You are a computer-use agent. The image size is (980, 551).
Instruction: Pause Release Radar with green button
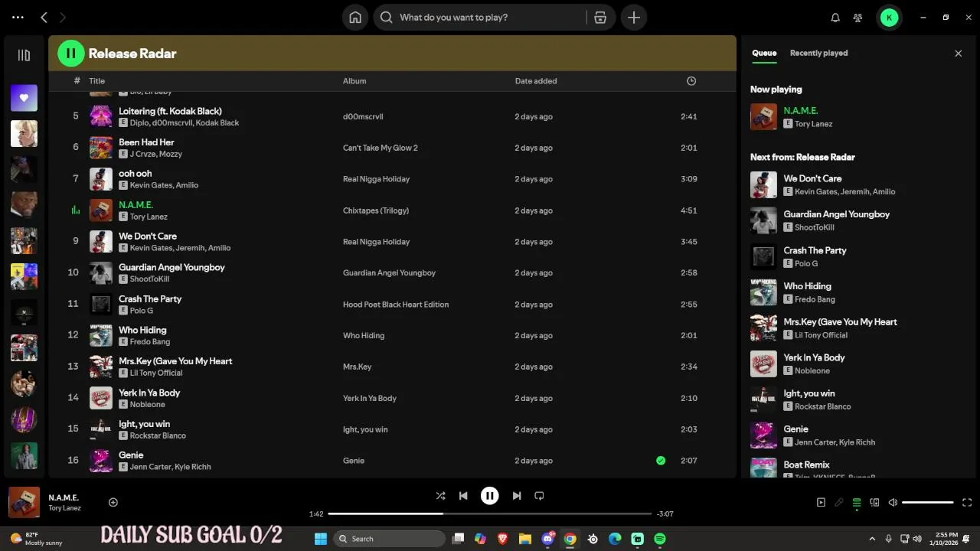(70, 54)
